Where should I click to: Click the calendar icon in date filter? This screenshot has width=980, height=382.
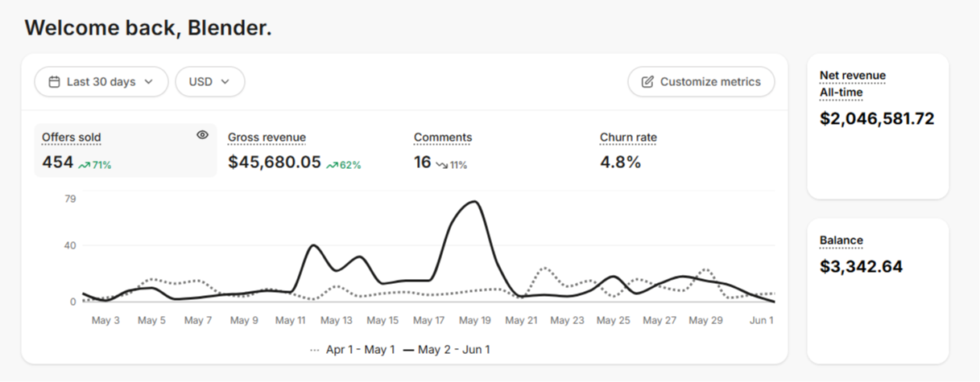coord(55,82)
